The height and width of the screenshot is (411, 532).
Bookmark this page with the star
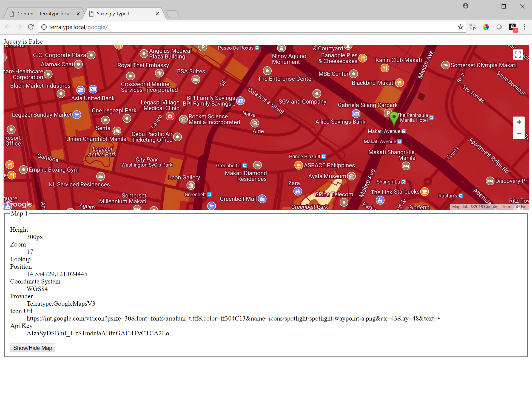point(460,27)
